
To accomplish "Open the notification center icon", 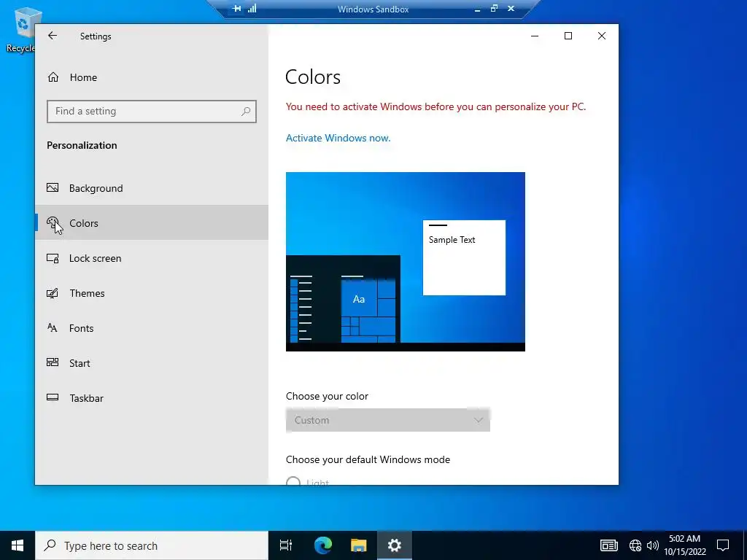I will tap(723, 545).
